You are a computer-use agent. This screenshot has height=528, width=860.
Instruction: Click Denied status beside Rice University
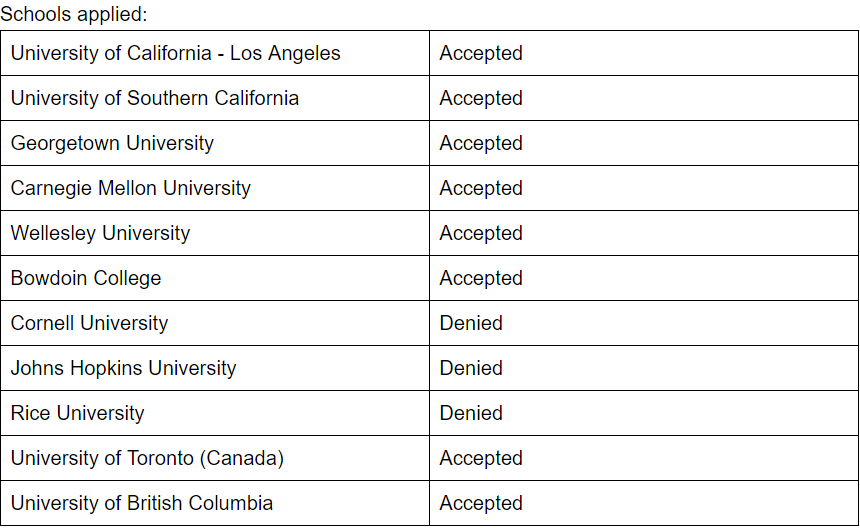click(x=471, y=413)
